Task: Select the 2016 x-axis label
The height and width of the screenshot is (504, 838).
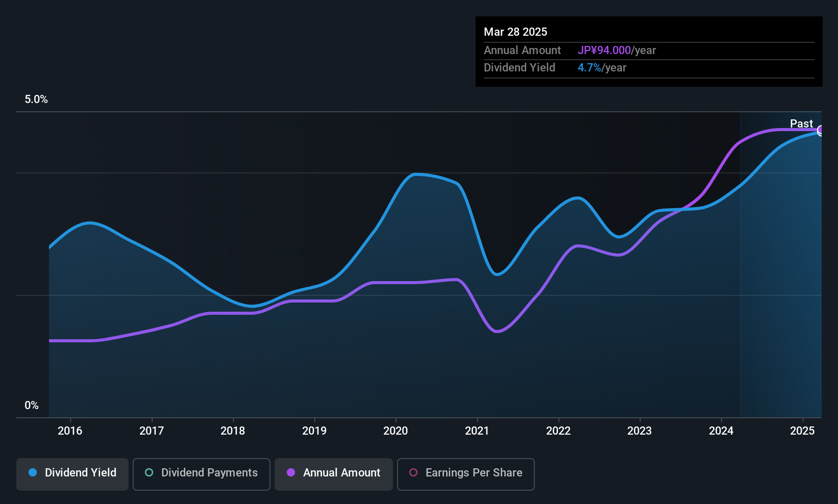Action: (x=70, y=431)
